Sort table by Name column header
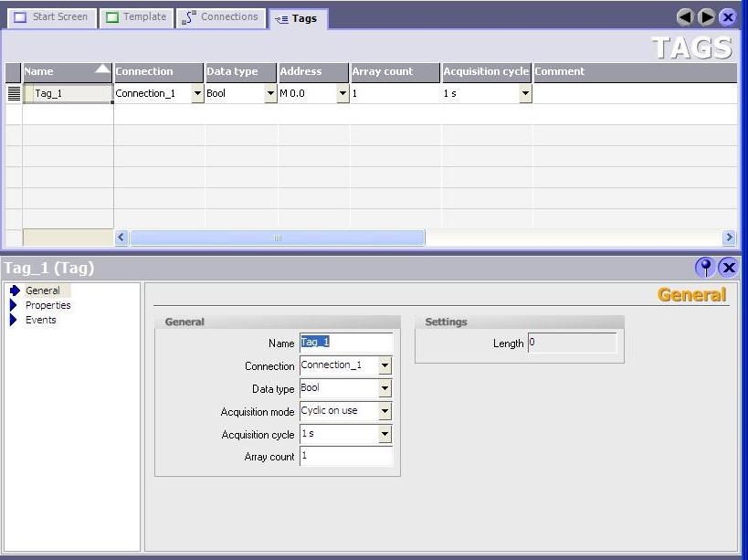 [x=67, y=71]
